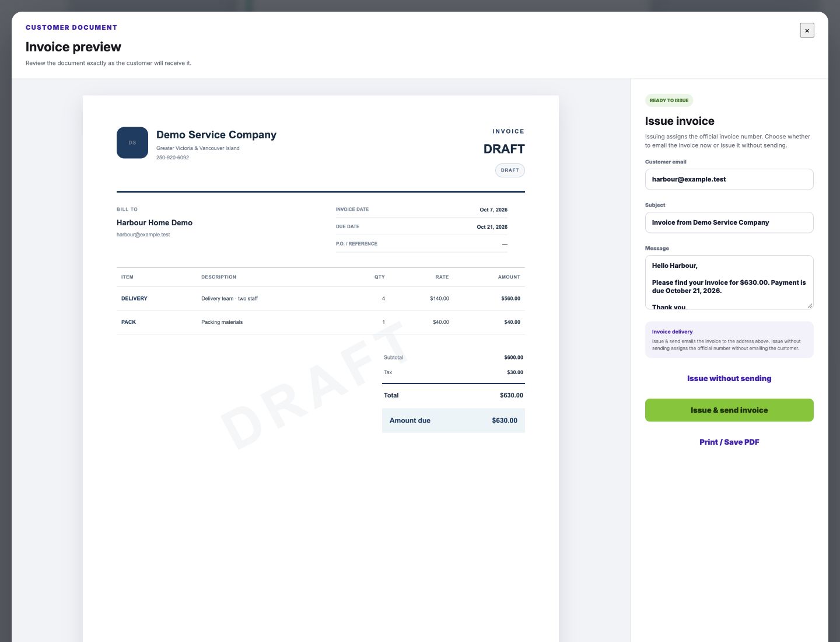Click phone number 250-920-6092
The height and width of the screenshot is (642, 840).
tap(173, 158)
